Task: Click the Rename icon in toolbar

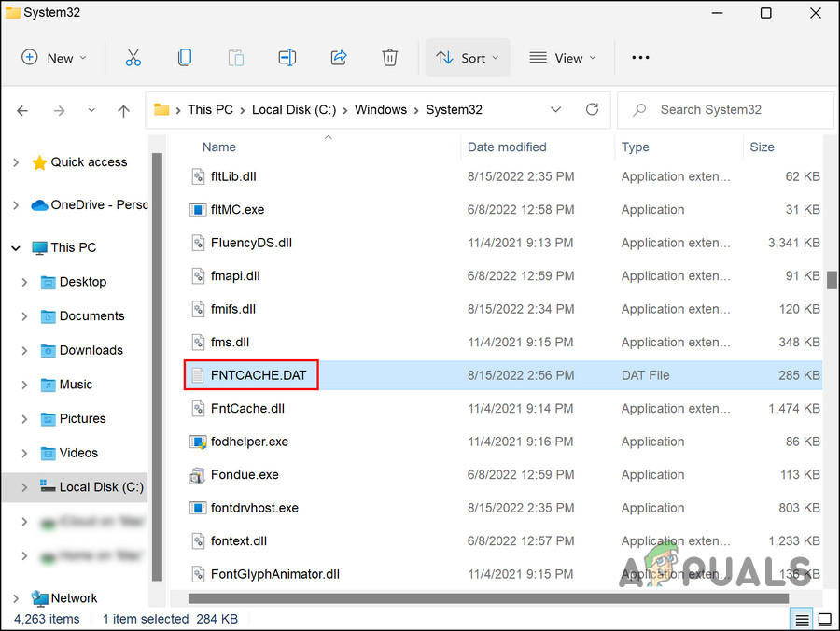Action: click(287, 57)
